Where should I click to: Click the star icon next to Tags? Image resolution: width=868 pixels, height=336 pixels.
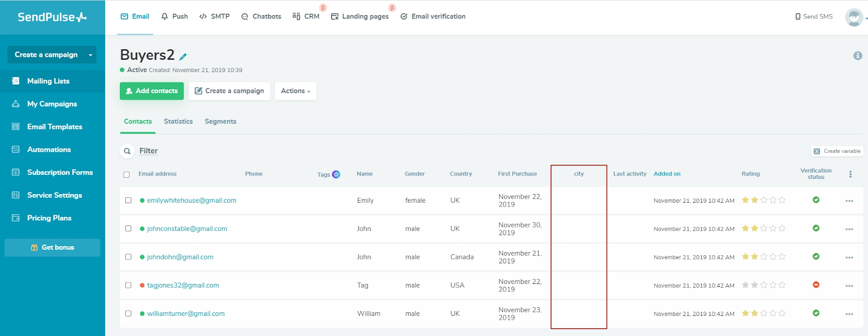tap(336, 174)
